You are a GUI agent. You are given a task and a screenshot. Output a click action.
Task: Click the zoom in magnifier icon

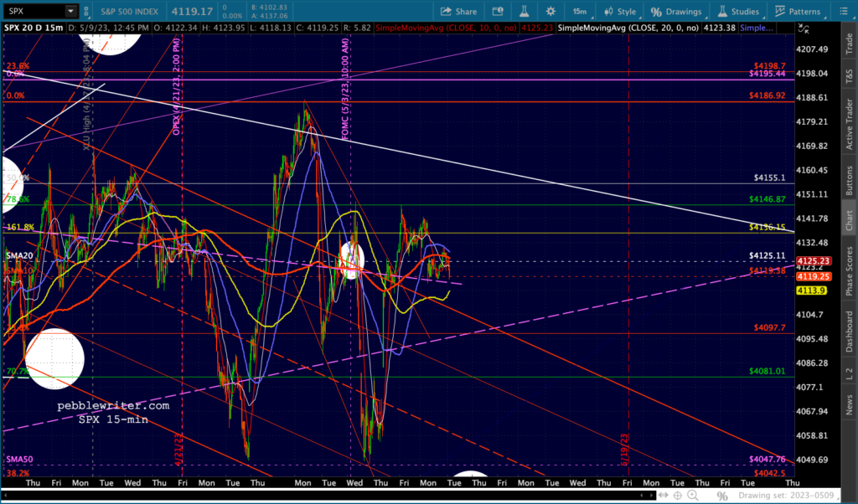click(x=690, y=496)
